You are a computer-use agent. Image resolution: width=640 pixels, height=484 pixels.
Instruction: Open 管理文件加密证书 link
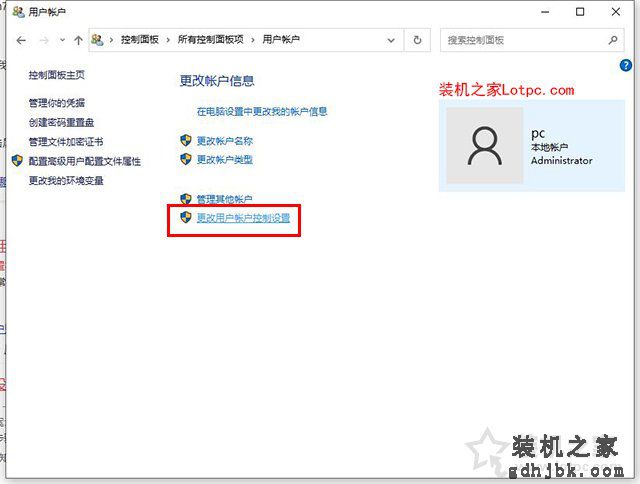pyautogui.click(x=66, y=142)
